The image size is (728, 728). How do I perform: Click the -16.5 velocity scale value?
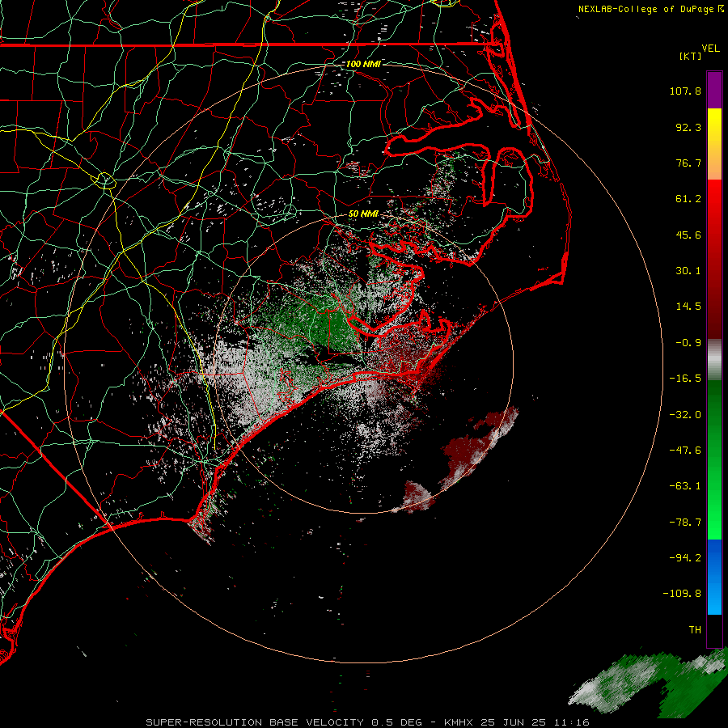(685, 379)
